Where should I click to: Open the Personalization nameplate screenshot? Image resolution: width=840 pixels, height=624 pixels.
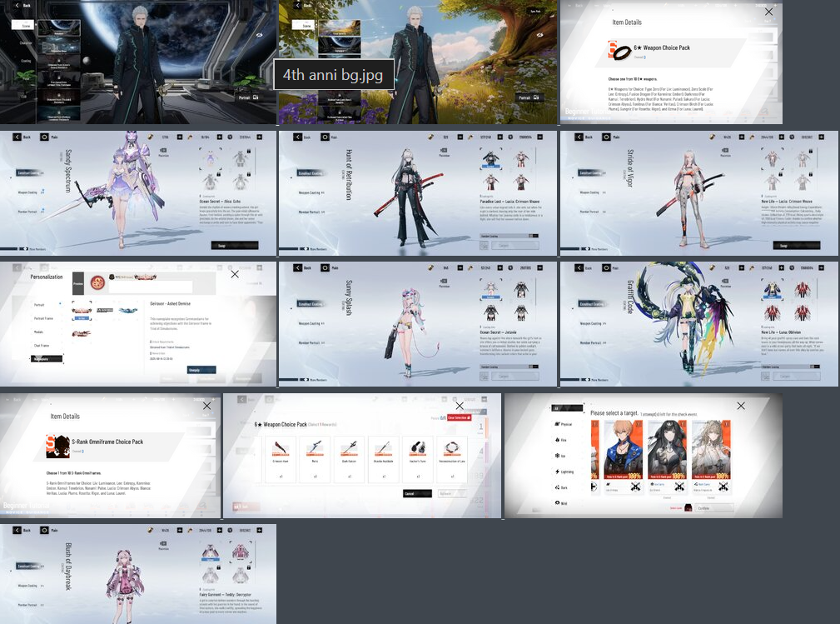coord(138,324)
